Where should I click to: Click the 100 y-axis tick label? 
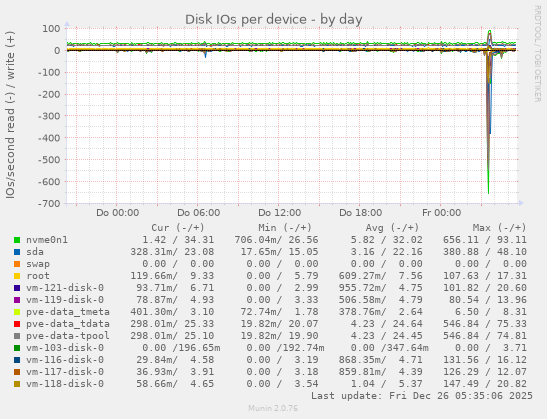[51, 29]
